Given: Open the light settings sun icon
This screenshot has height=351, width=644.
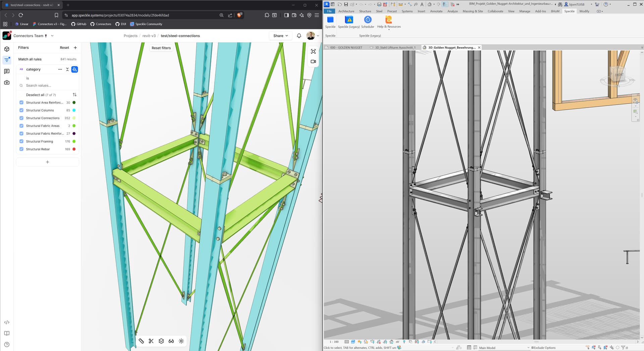Looking at the screenshot, I should coord(181,341).
